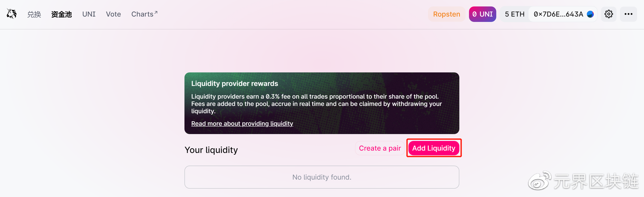The width and height of the screenshot is (644, 197).
Task: Open the 0x7D6E...643A account details
Action: (563, 14)
